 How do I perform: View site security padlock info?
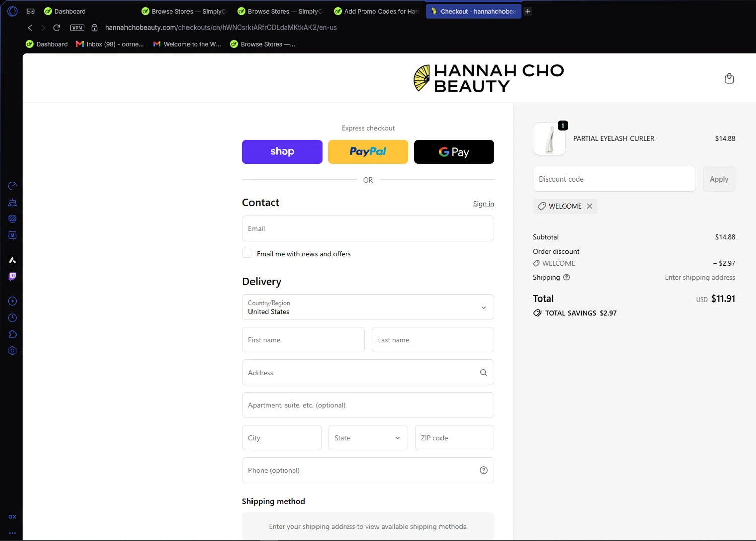[x=94, y=28]
